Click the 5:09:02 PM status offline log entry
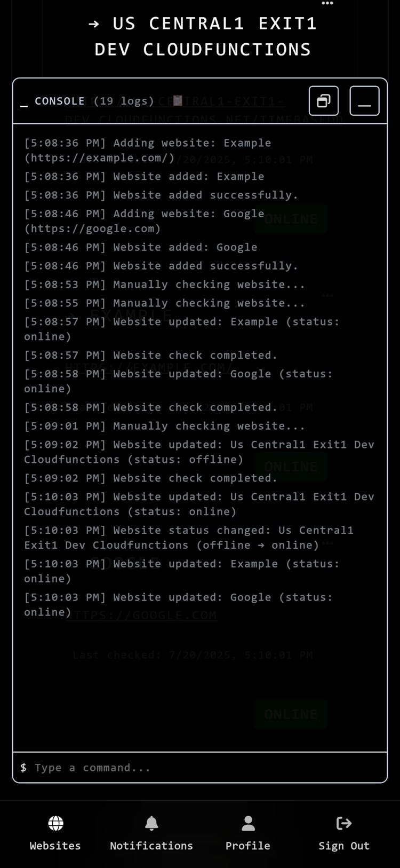400x868 pixels. (199, 452)
